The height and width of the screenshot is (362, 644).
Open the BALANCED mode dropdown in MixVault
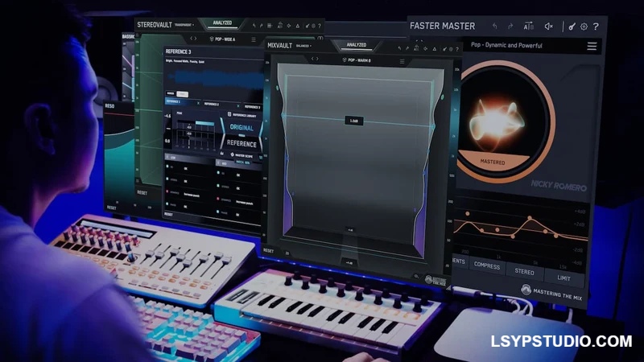pyautogui.click(x=303, y=46)
